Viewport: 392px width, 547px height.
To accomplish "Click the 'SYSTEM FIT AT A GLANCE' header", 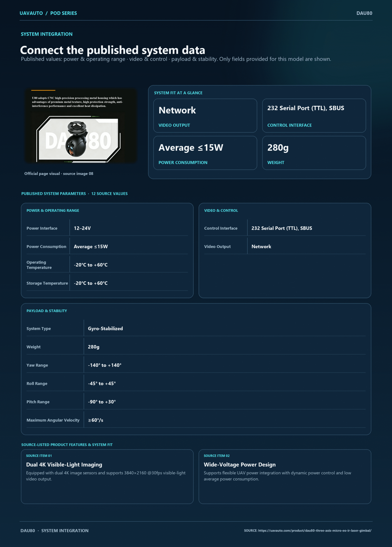I will (x=178, y=93).
